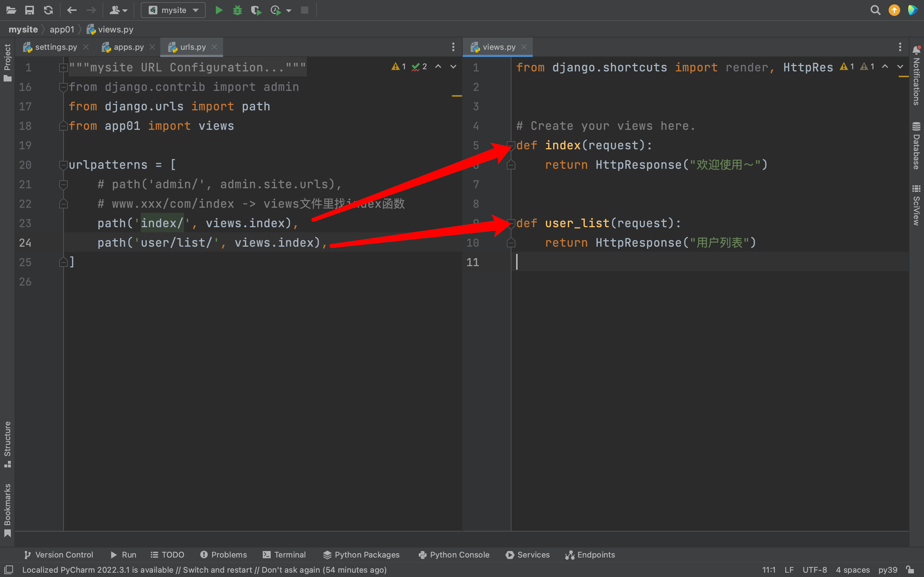Click the orange update arrow icon
The height and width of the screenshot is (577, 924).
(x=894, y=10)
